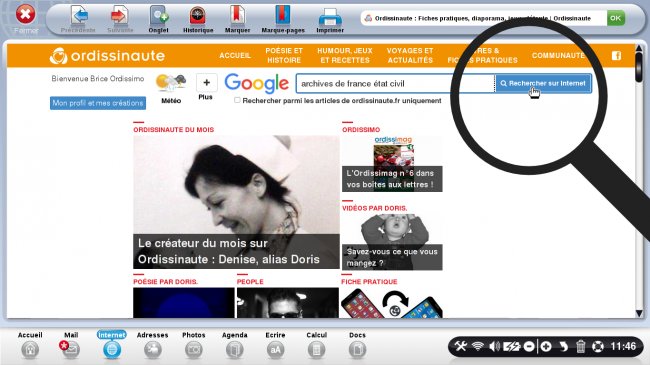Open Docs in the dock
This screenshot has width=650, height=365.
[x=357, y=345]
